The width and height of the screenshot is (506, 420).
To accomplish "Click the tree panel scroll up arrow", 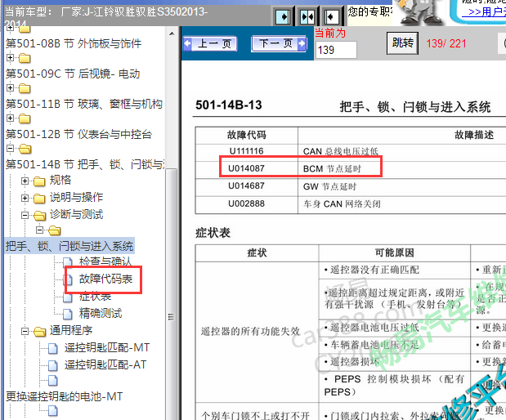I will click(x=172, y=34).
